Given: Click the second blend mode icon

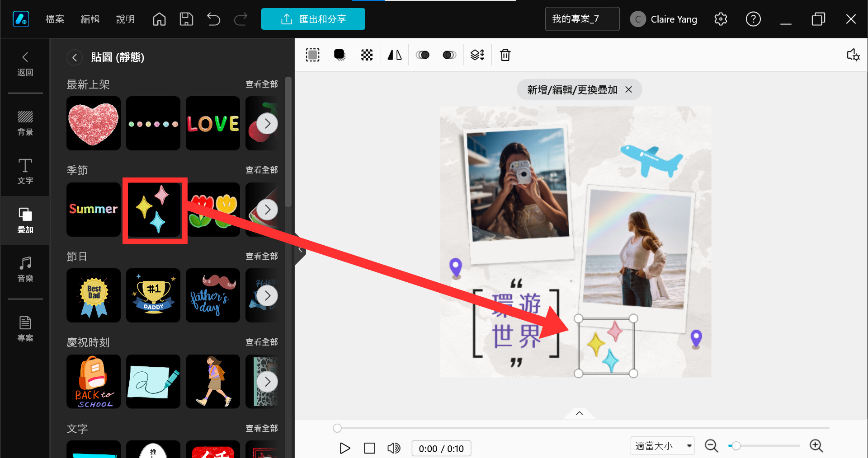Looking at the screenshot, I should [449, 55].
